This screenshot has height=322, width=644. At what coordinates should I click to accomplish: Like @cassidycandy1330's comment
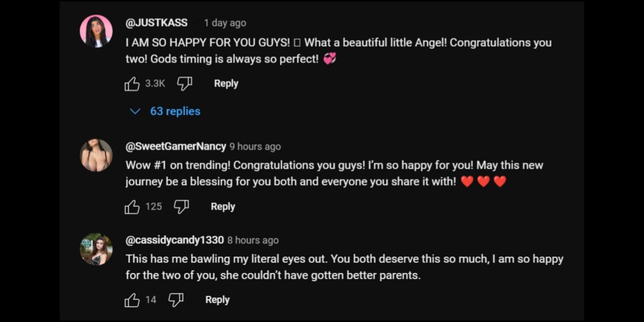pos(132,299)
